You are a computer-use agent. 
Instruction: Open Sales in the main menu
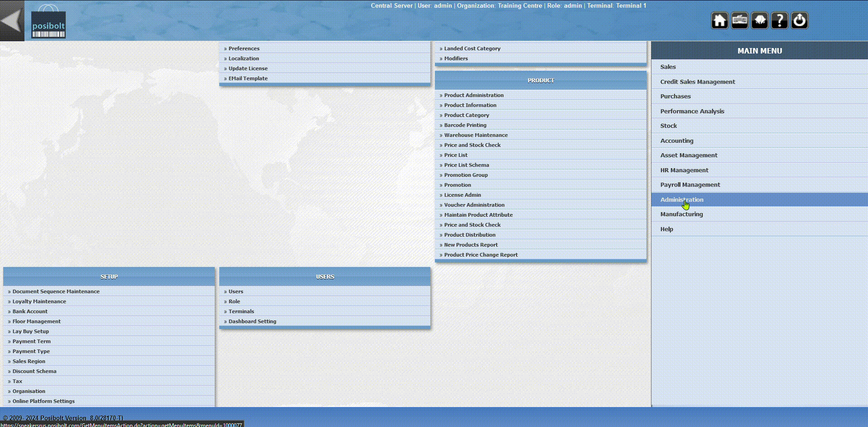coord(668,67)
